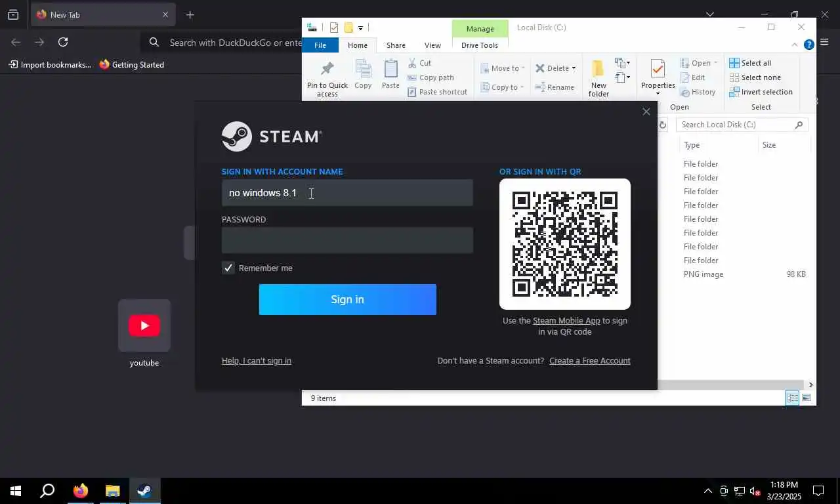
Task: Switch to the Home ribbon tab
Action: pos(358,45)
